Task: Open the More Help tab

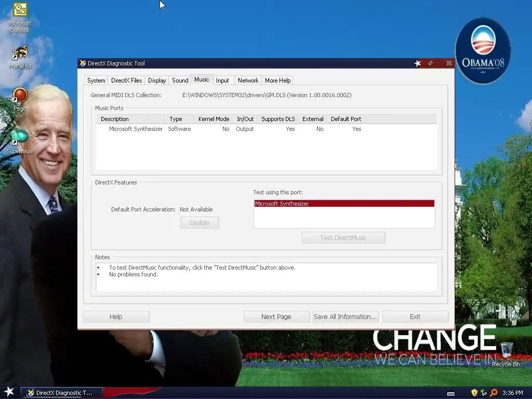Action: coord(277,81)
